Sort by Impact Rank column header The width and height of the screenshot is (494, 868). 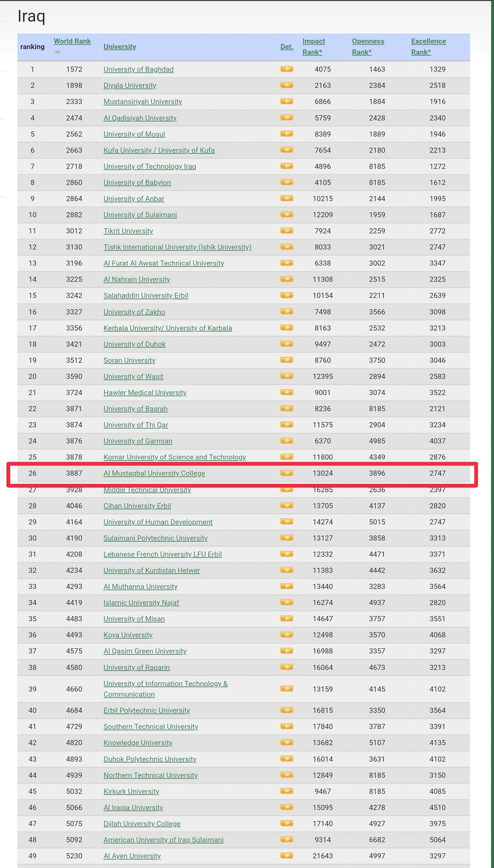(x=313, y=47)
